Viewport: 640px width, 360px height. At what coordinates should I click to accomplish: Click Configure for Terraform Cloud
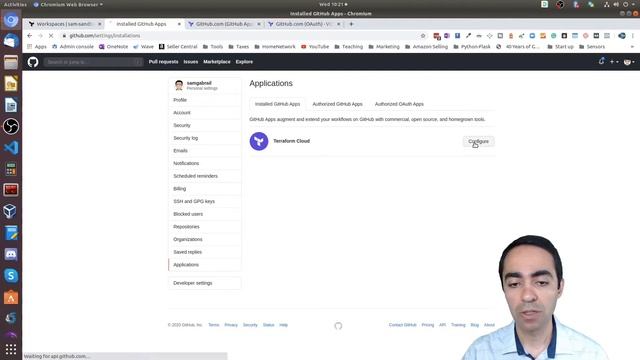point(478,141)
